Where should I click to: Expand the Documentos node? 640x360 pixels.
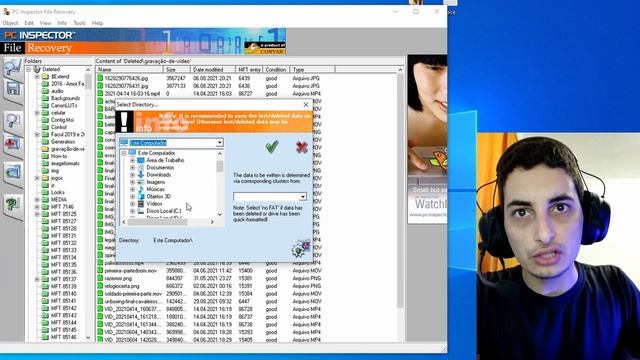[x=132, y=168]
